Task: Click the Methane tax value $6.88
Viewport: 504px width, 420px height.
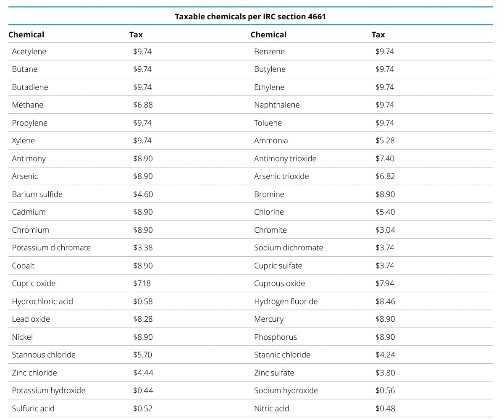Action: click(x=143, y=105)
